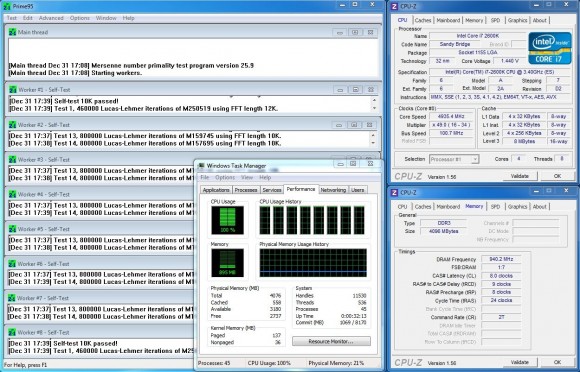The height and width of the screenshot is (372, 580).
Task: Open the Test menu in Prime95
Action: tap(12, 18)
